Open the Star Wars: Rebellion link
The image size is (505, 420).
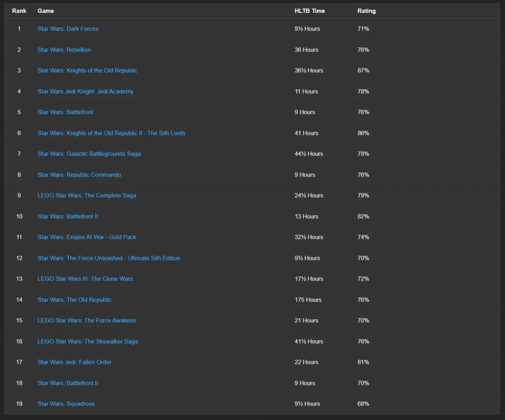tap(64, 50)
